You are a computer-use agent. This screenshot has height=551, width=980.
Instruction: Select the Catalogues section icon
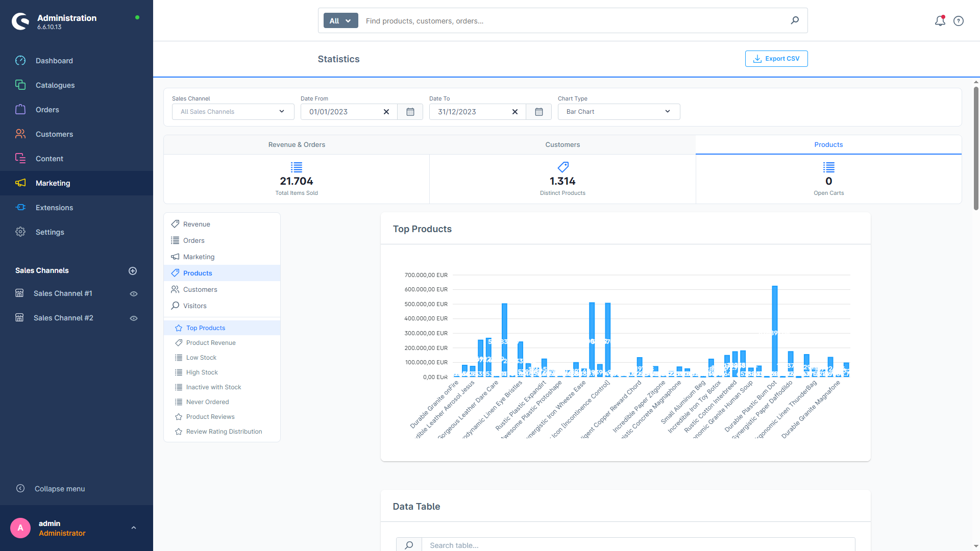pos(20,85)
